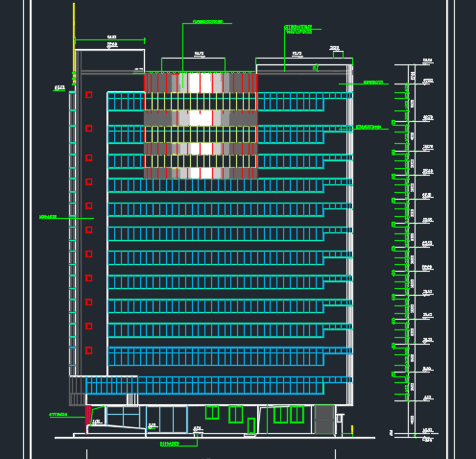The height and width of the screenshot is (459, 476).
Task: Select the green dimension line above the tower roof
Action: click(x=109, y=40)
